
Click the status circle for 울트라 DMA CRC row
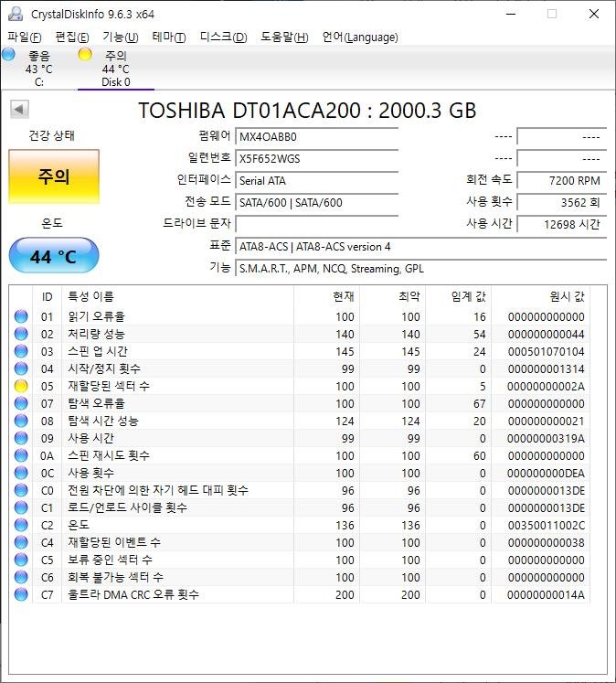coord(21,594)
